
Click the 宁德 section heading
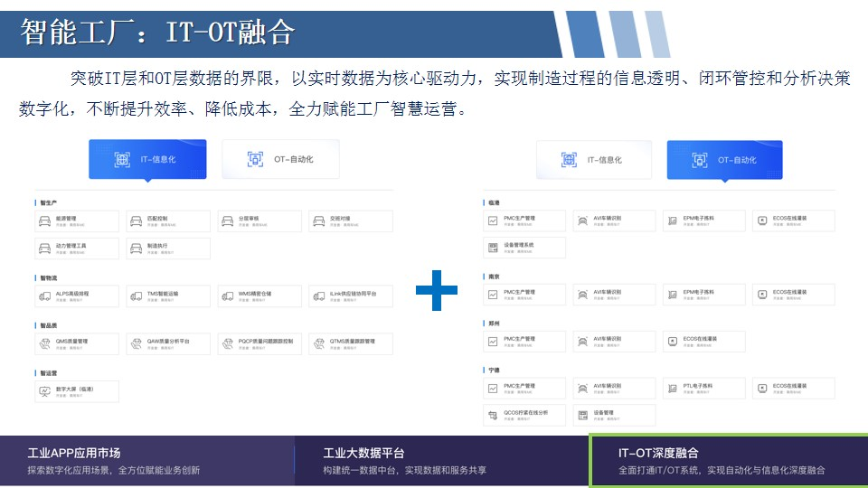494,371
